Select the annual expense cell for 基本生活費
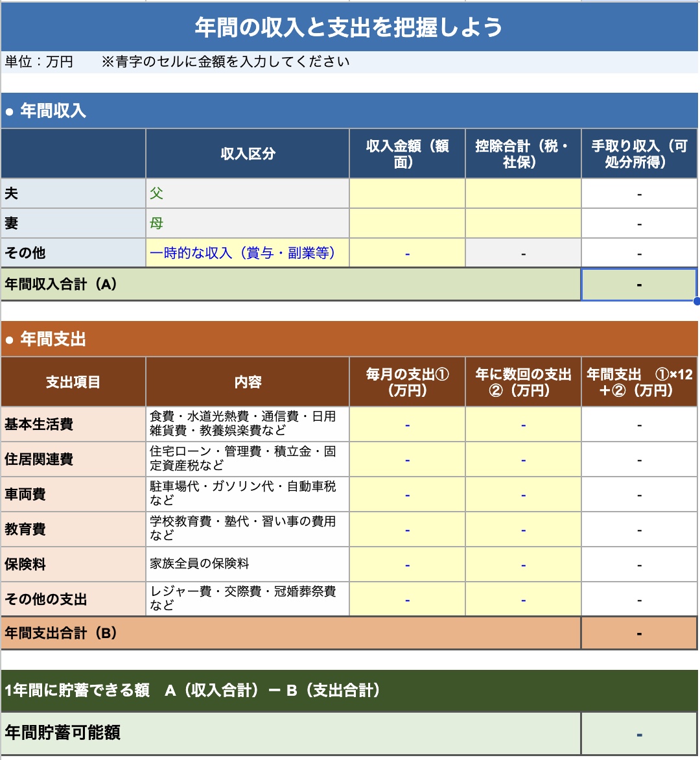The image size is (700, 760). click(639, 424)
